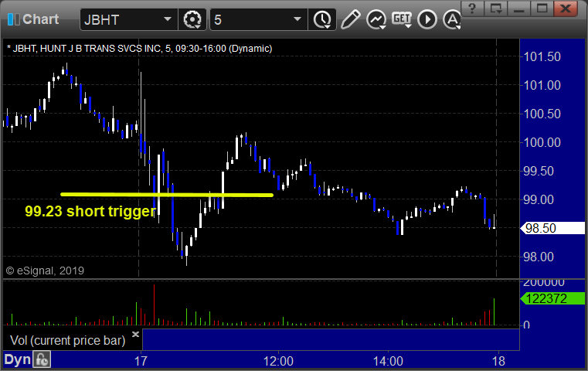Screen dimensions: 588x371
Task: Click the window pop-out menu button
Action: (496, 9)
